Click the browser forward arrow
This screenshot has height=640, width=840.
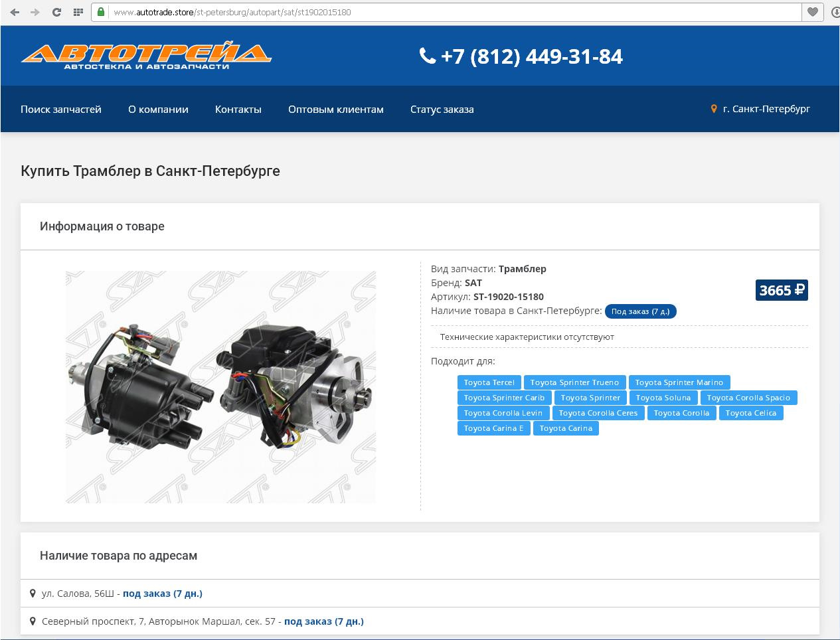tap(35, 12)
